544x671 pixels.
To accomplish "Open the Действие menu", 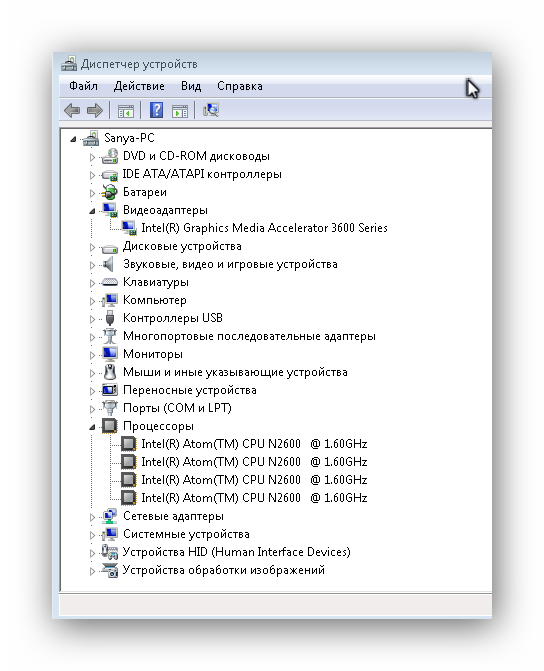I will (x=139, y=86).
